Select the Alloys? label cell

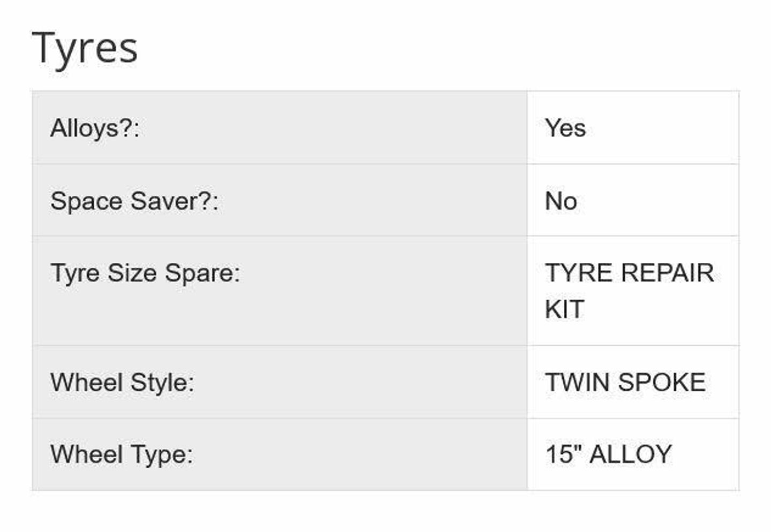tap(279, 127)
